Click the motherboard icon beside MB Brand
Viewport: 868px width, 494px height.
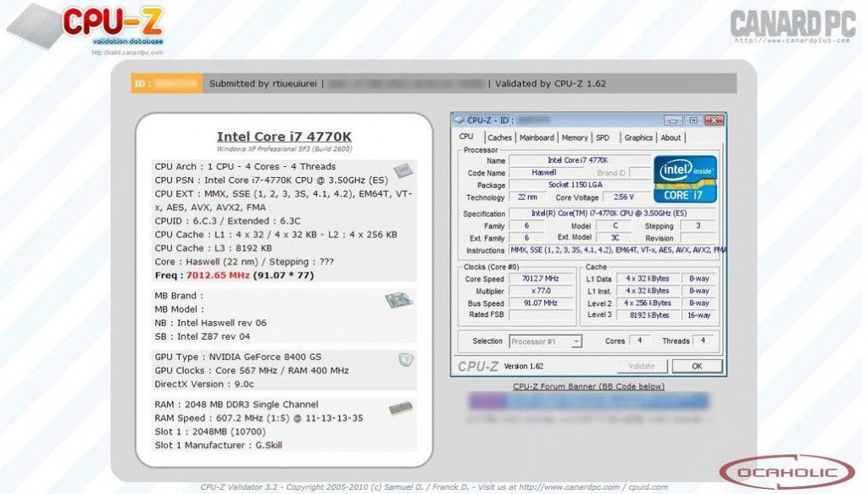pos(398,301)
